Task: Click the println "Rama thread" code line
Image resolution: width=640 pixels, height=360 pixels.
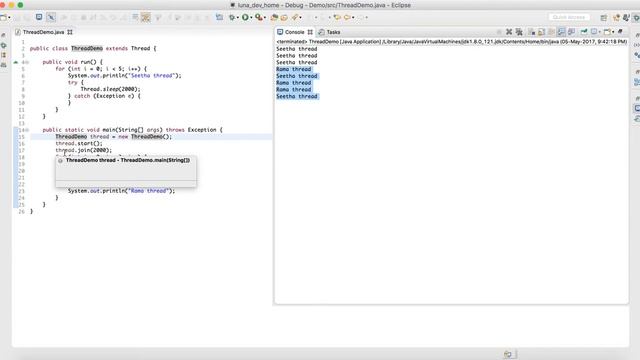Action: [121, 191]
